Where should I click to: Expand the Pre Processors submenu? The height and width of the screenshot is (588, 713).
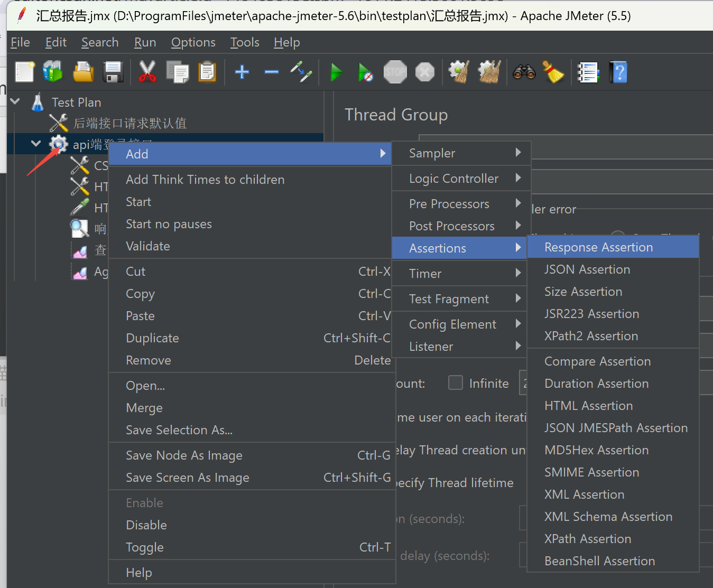pyautogui.click(x=461, y=204)
